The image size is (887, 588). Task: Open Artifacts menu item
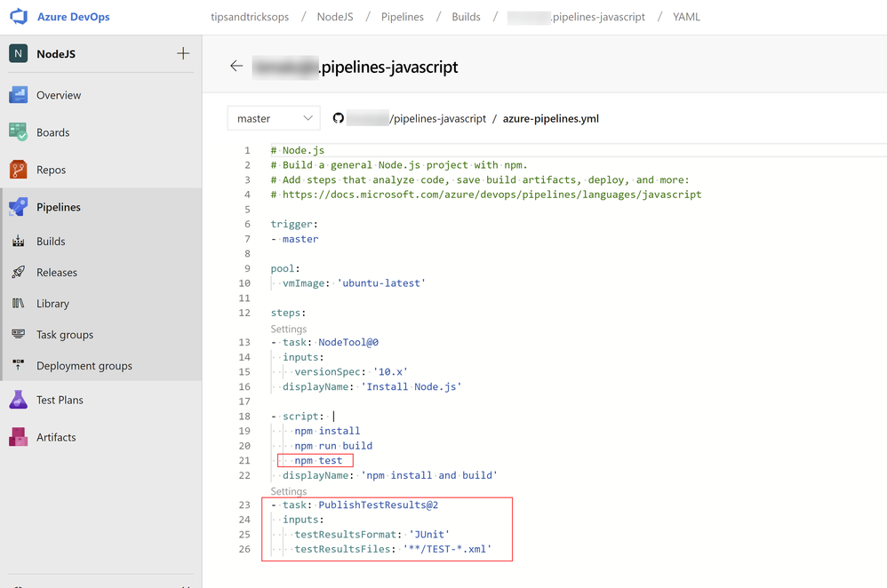pyautogui.click(x=56, y=437)
